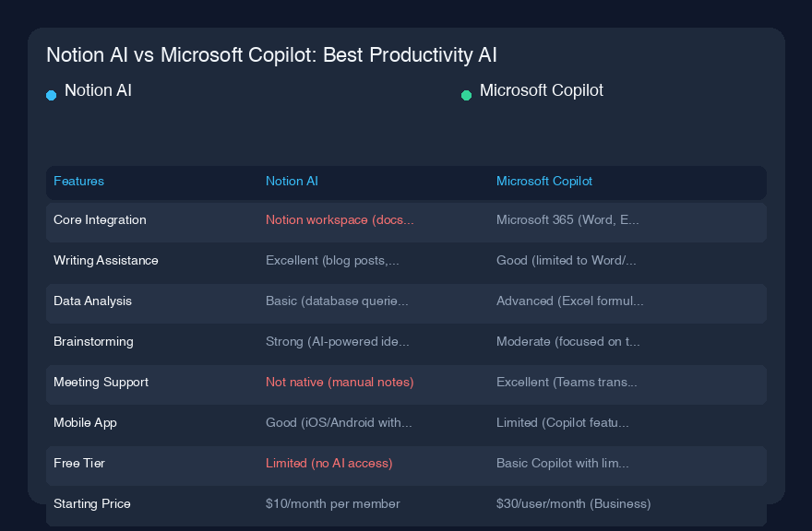
Task: Select the Mobile App row label
Action: pos(86,423)
